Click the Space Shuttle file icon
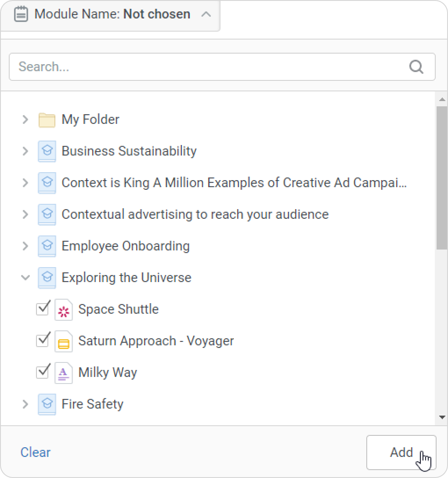This screenshot has height=478, width=448. pyautogui.click(x=63, y=310)
